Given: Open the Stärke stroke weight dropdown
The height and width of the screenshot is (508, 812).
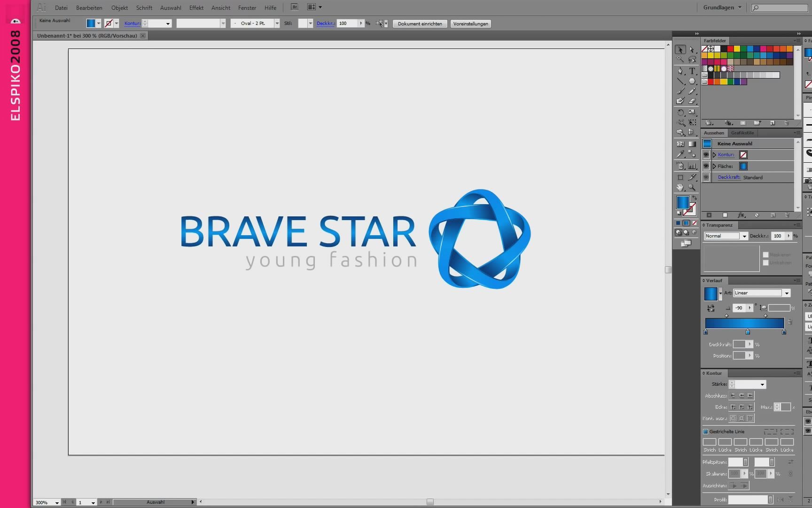Looking at the screenshot, I should point(762,385).
